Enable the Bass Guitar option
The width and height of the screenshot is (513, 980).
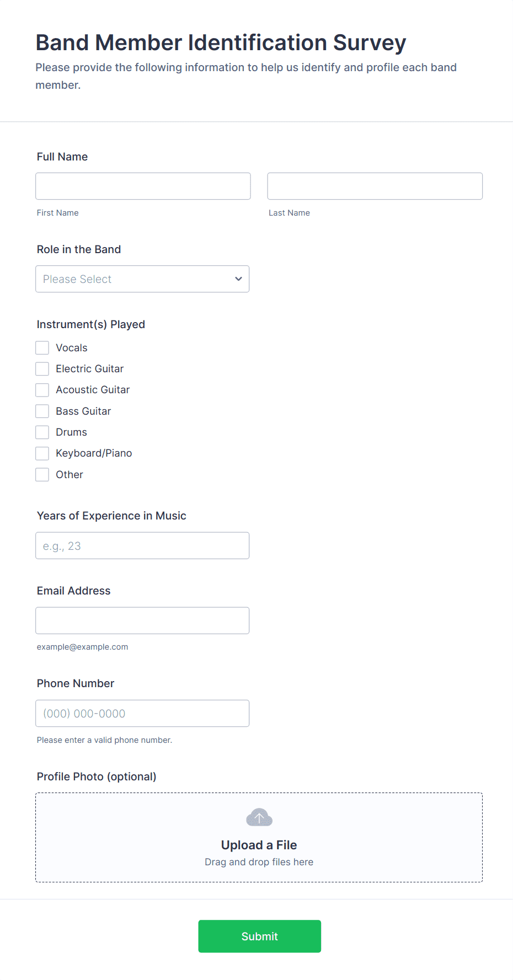pyautogui.click(x=42, y=411)
